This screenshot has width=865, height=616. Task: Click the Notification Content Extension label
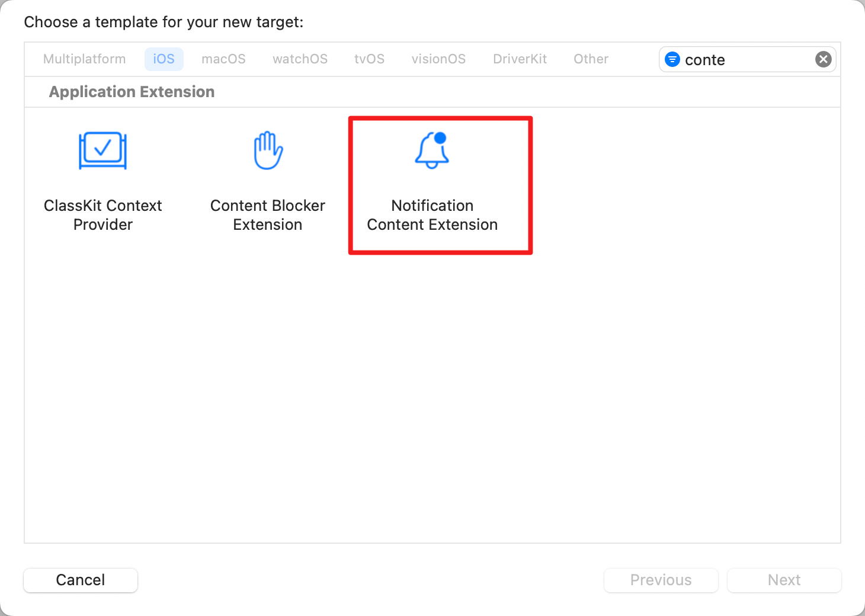(432, 215)
